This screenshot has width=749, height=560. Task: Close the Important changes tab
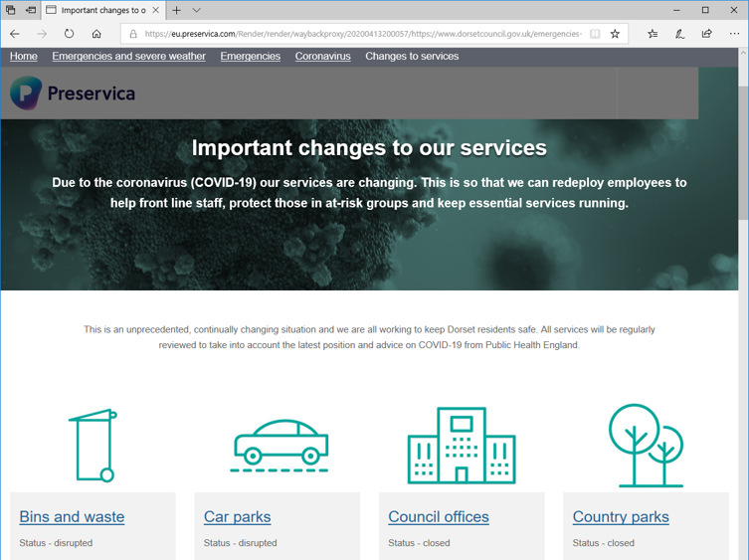tap(156, 10)
